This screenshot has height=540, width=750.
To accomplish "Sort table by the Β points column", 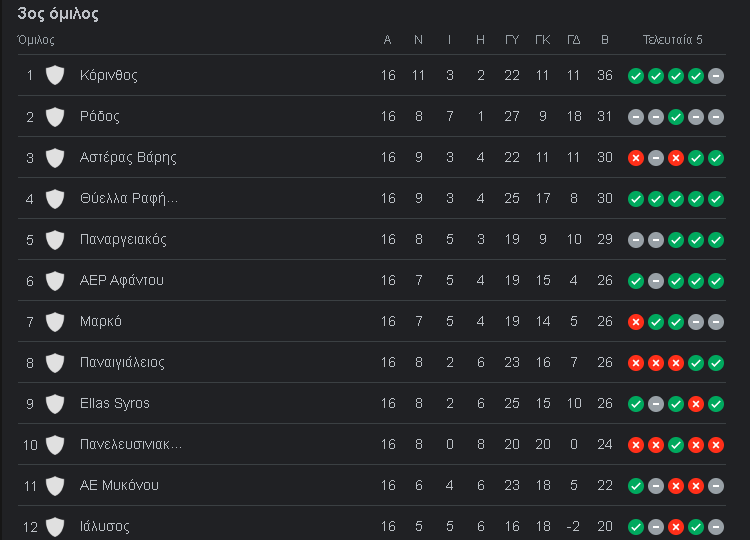I will tap(605, 40).
